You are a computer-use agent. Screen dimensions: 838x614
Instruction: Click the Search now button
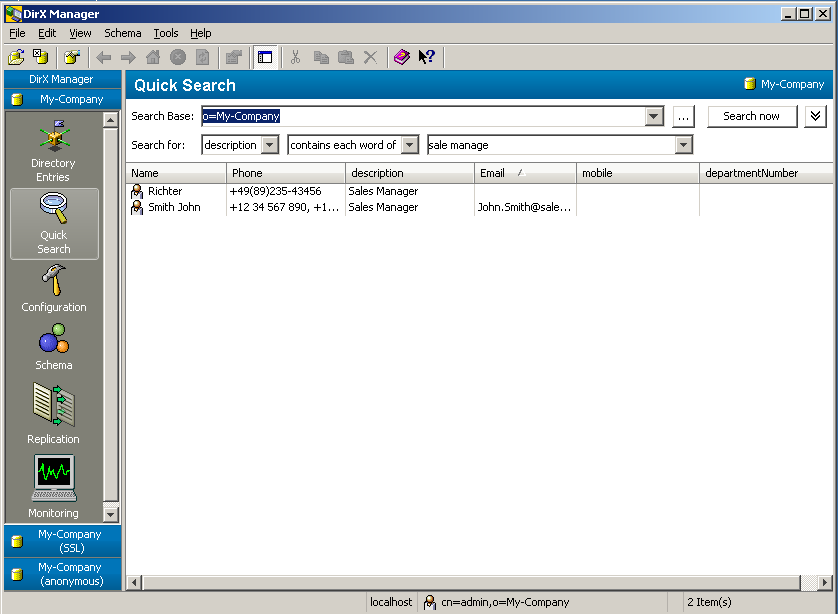coord(752,116)
